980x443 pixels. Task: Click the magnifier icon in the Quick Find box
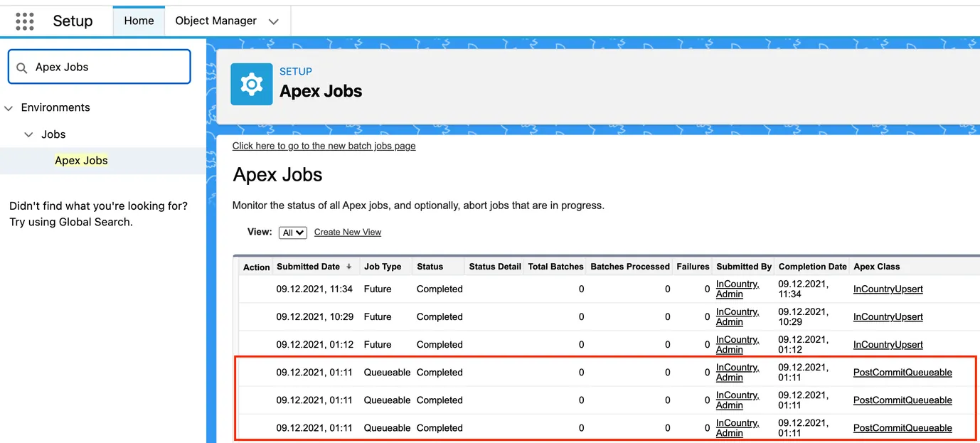tap(21, 66)
